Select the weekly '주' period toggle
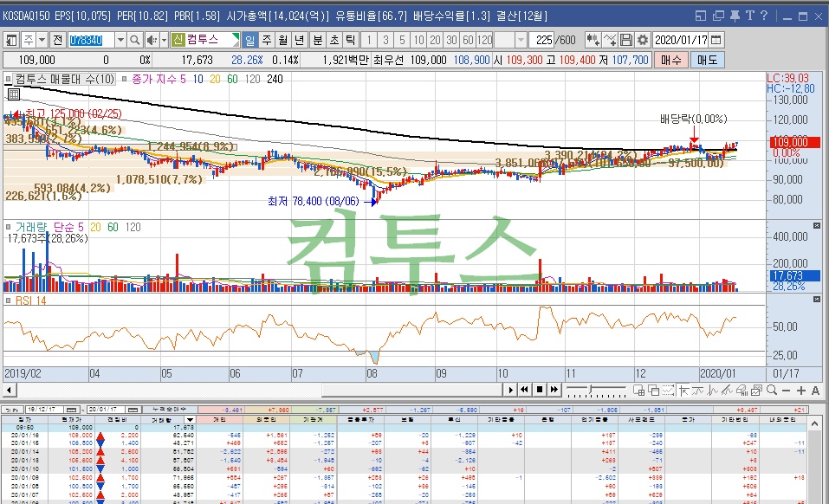 (x=267, y=40)
